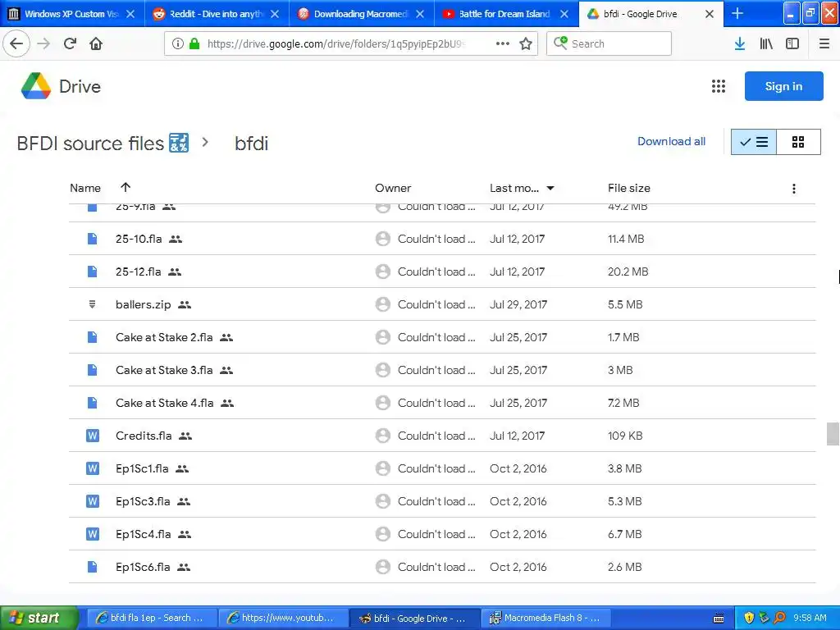
Task: Click the Owner column header
Action: [x=393, y=188]
